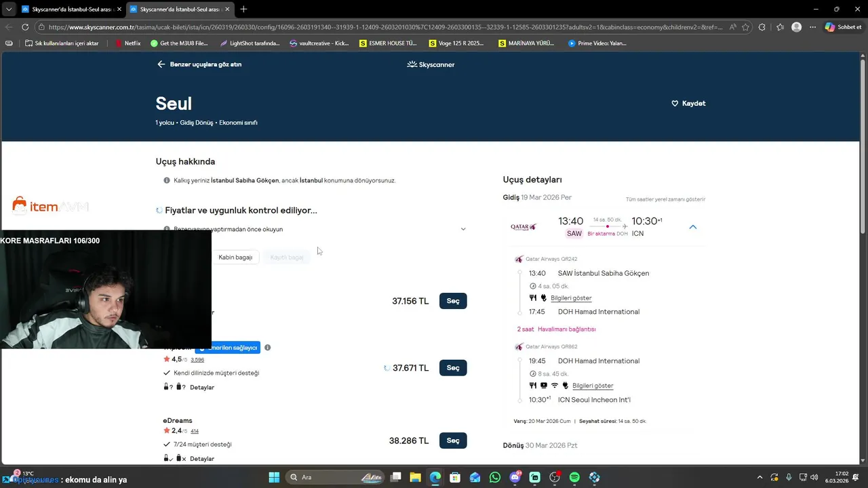Viewport: 868px width, 488px height.
Task: Open Voge 125 R 2025 bookmark
Action: pyautogui.click(x=456, y=43)
